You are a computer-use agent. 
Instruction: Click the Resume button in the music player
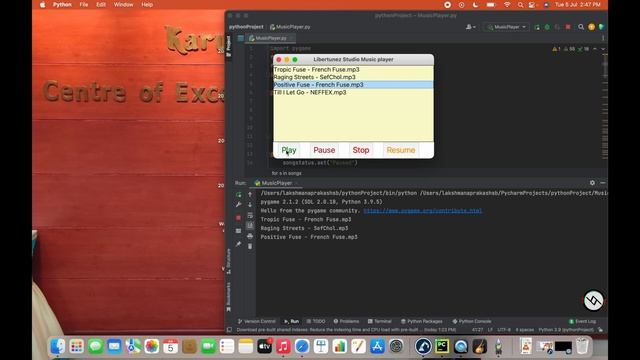click(400, 150)
